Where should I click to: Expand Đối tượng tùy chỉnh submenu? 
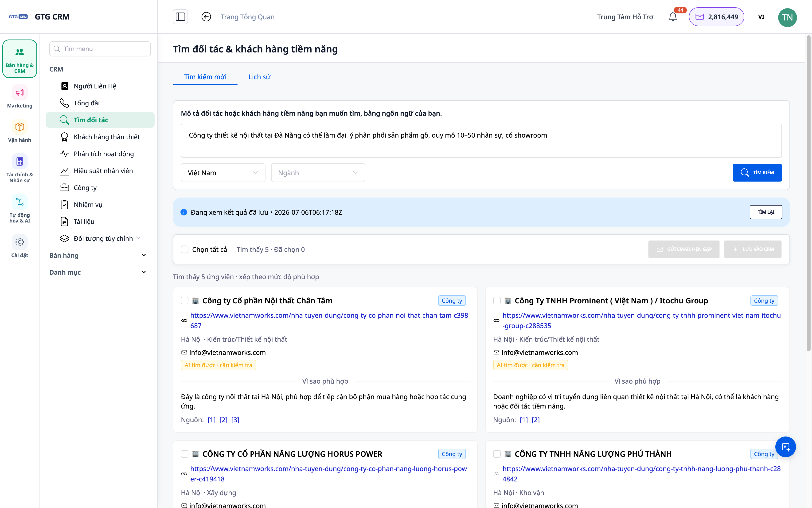pos(100,238)
